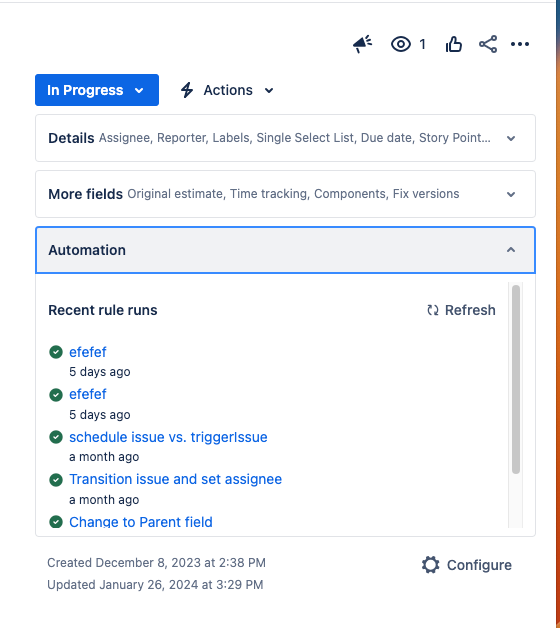Expand the More fields section
Image resolution: width=560 pixels, height=628 pixels.
[x=285, y=194]
